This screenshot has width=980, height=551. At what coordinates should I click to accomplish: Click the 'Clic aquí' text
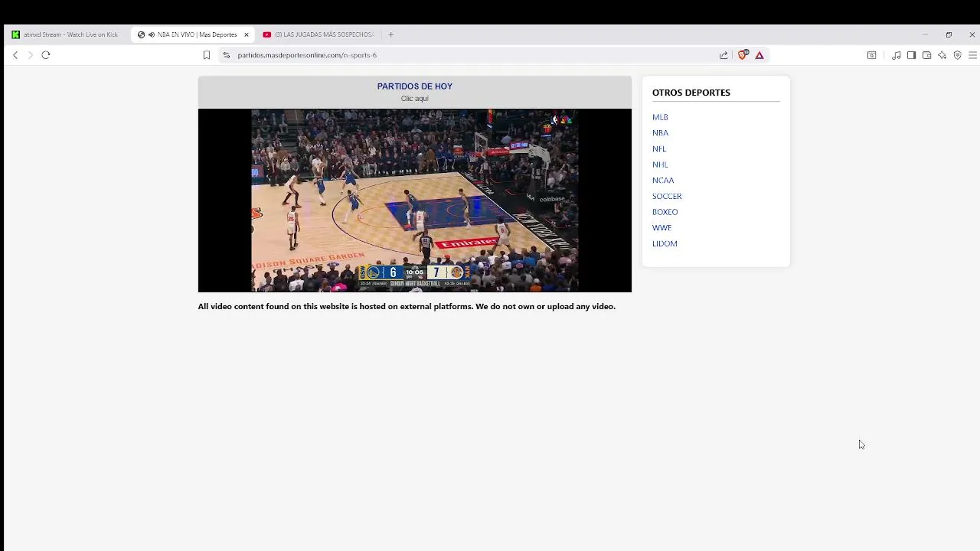tap(415, 99)
